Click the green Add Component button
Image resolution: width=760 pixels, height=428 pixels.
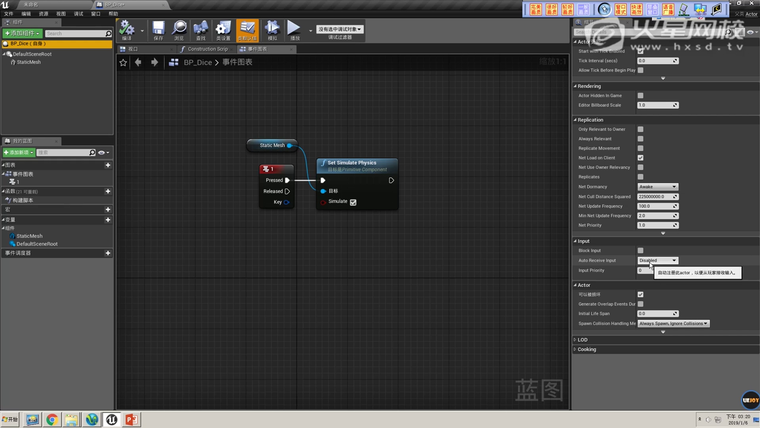(21, 33)
